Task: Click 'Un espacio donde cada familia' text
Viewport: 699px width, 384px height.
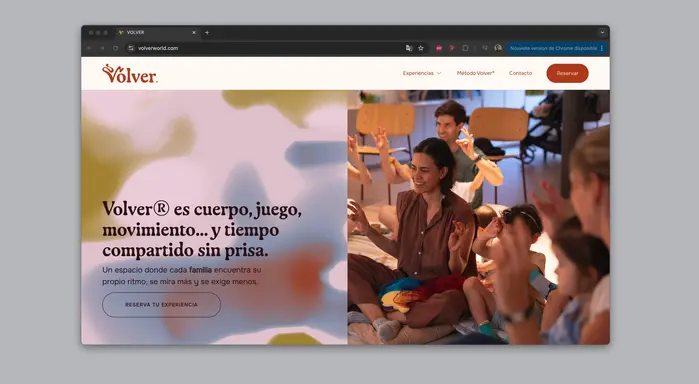Action: pyautogui.click(x=182, y=276)
